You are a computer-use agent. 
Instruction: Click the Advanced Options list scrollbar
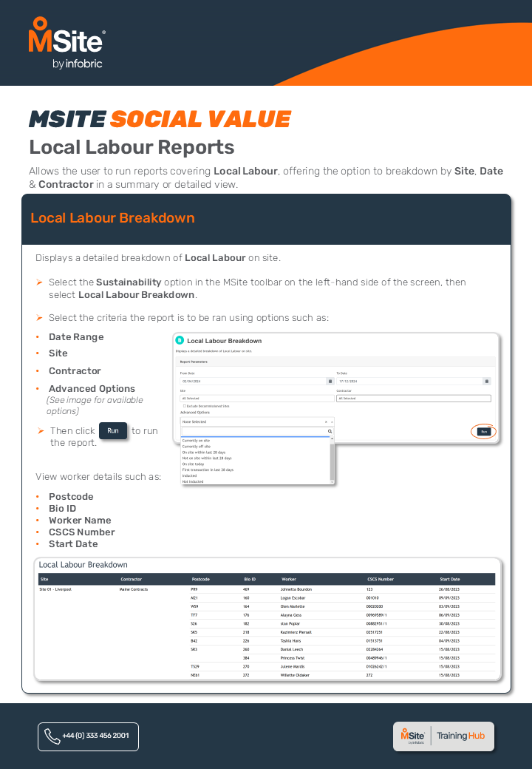pyautogui.click(x=332, y=458)
